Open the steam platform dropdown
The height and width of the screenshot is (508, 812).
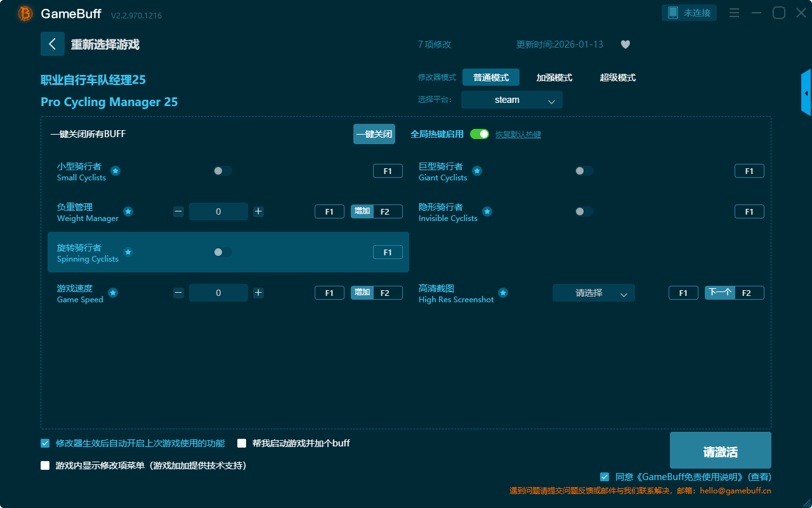511,100
